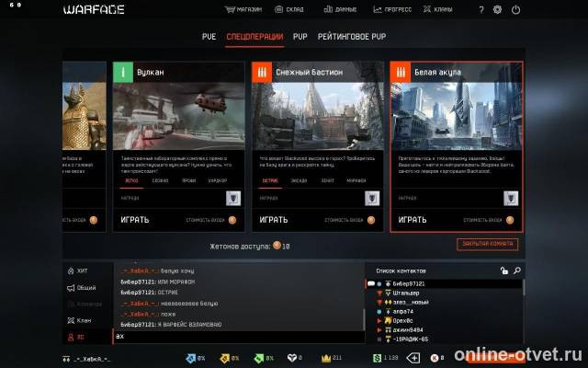Screen dimensions: 588x368
Task: Click the contacts list scrollbar
Action: click(x=524, y=288)
